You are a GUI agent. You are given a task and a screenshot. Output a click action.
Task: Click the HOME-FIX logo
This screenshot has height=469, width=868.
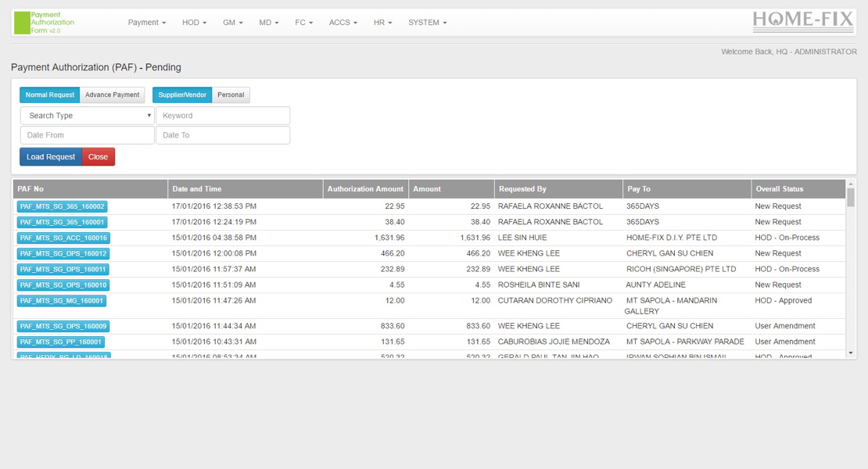point(802,20)
